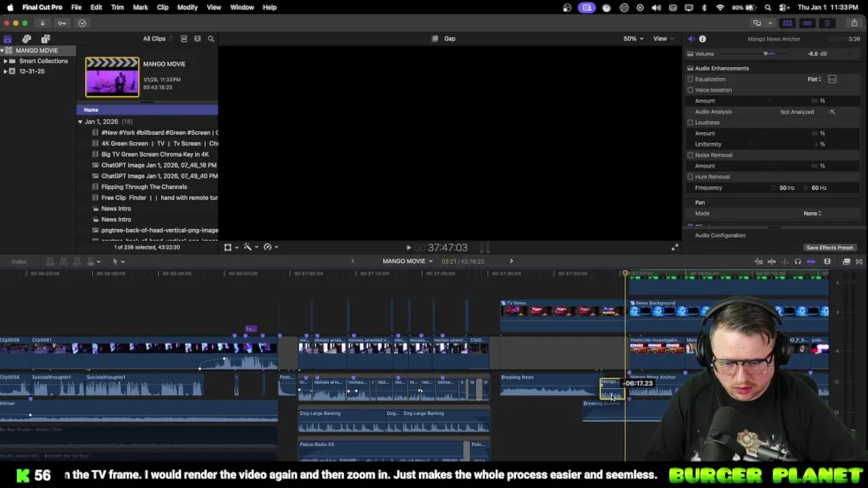
Task: Toggle the Timeline display button
Action: tap(807, 23)
